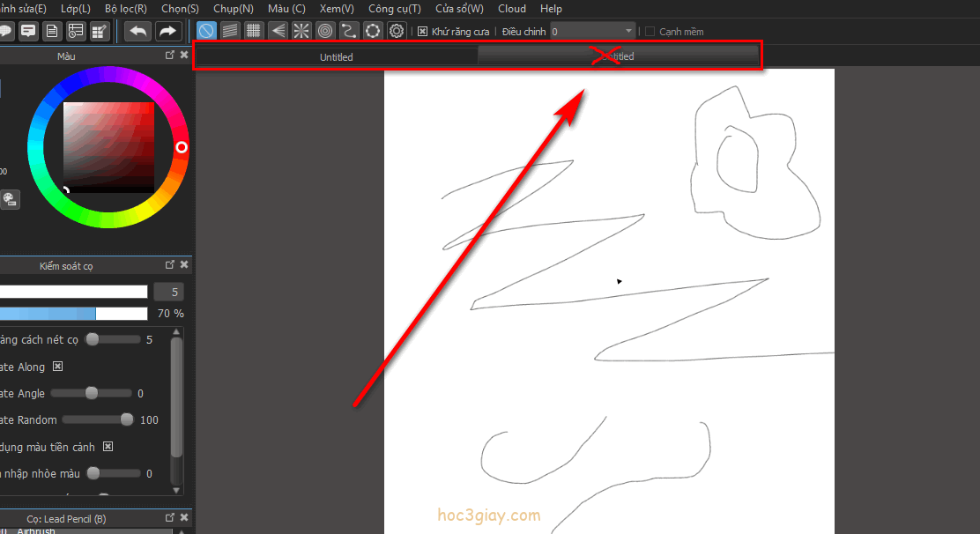
Task: Click the grid with pencil toolbar icon
Action: 100,31
